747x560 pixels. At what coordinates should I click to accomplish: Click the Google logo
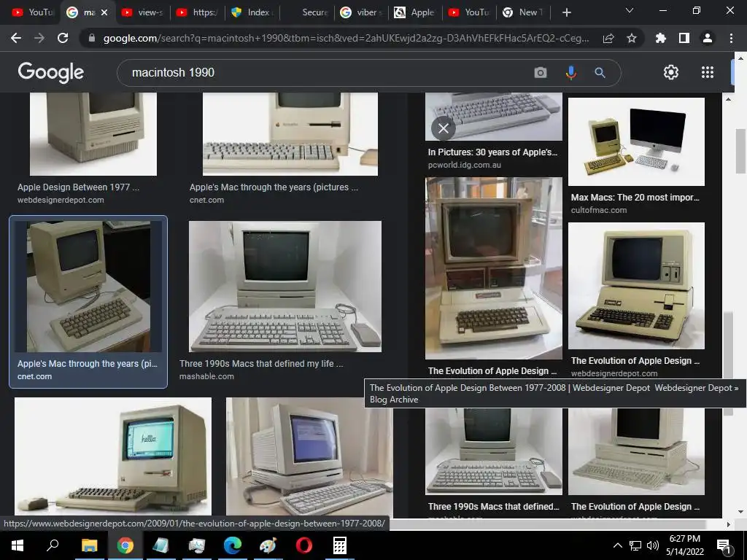coord(50,72)
